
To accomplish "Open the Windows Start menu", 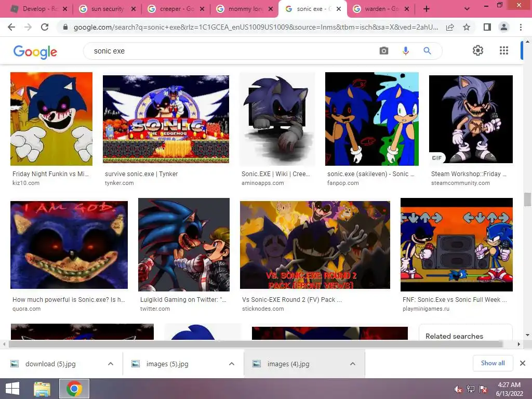I will (12, 389).
